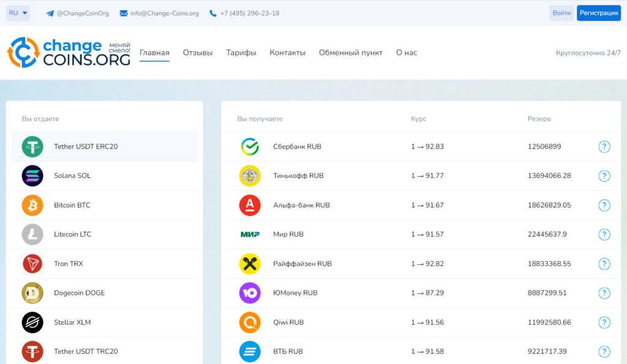This screenshot has width=627, height=364.
Task: Click the phone handset icon
Action: click(212, 13)
